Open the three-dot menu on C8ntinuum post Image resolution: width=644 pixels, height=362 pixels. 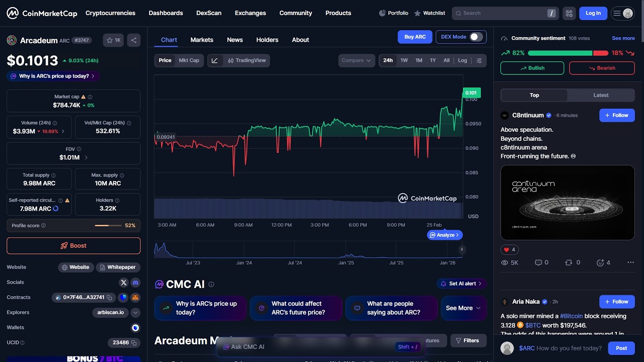(631, 262)
